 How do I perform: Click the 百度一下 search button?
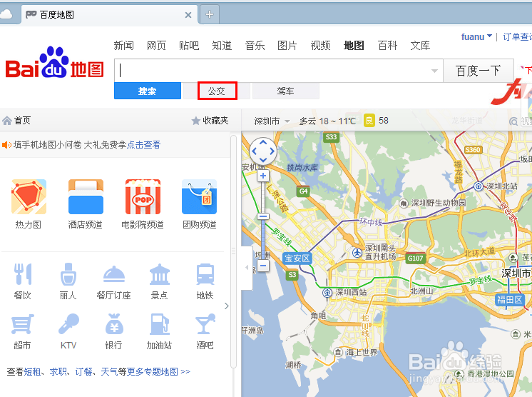click(x=479, y=71)
